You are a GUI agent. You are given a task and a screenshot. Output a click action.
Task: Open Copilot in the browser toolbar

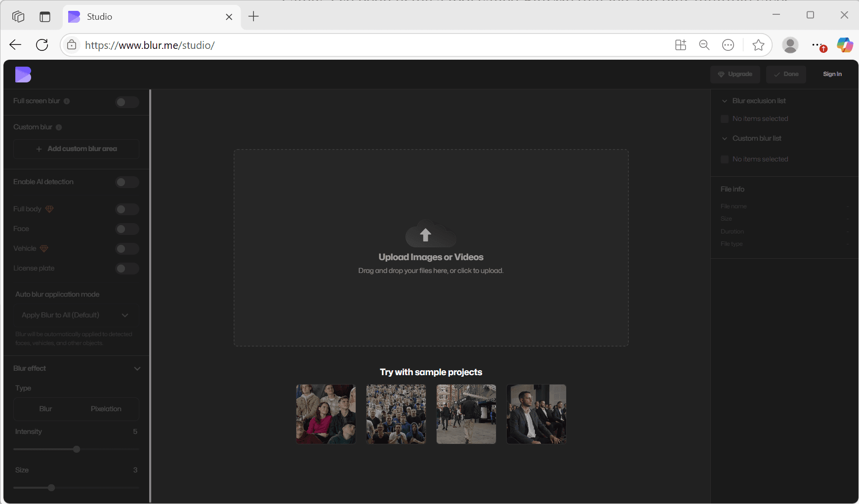click(845, 45)
